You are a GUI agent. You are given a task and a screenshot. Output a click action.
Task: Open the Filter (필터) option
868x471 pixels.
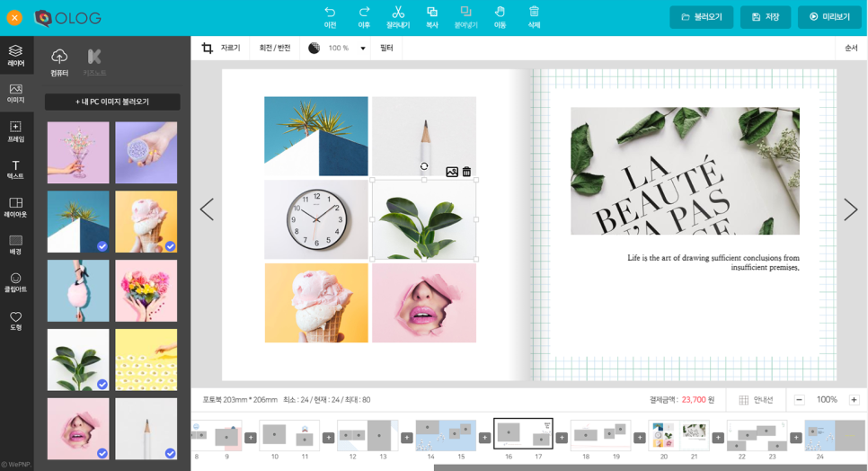point(386,49)
